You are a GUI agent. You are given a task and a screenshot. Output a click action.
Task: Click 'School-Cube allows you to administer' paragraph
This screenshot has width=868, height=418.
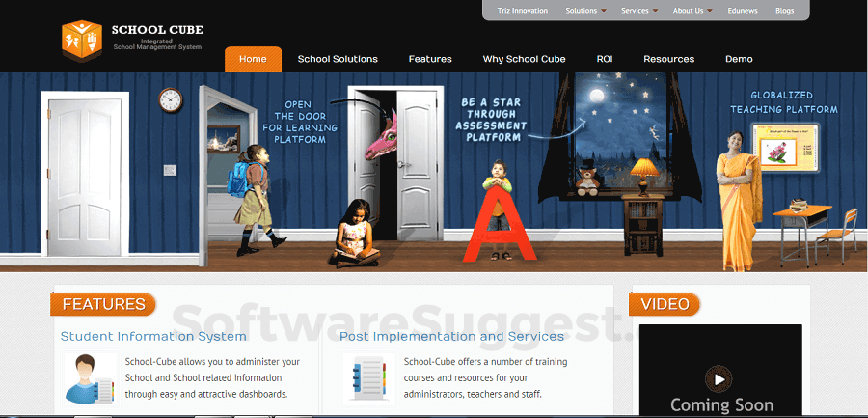click(212, 378)
